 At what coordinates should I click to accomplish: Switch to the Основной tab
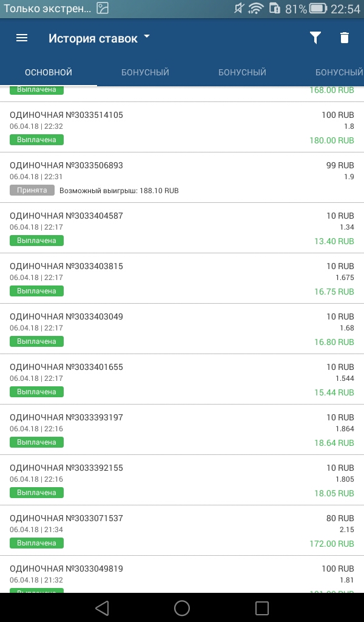(x=49, y=73)
